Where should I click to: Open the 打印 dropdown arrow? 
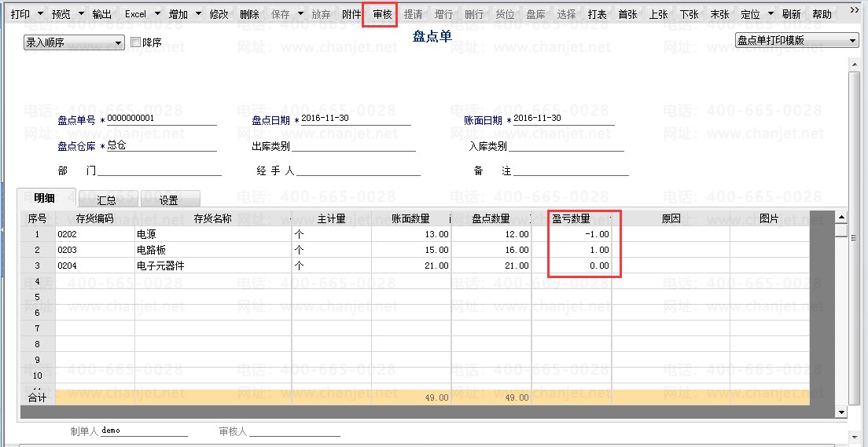pyautogui.click(x=40, y=14)
